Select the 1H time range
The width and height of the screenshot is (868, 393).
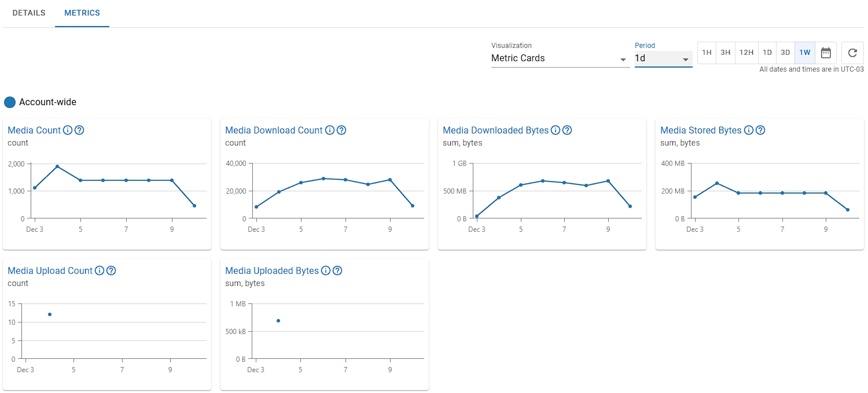(x=707, y=53)
